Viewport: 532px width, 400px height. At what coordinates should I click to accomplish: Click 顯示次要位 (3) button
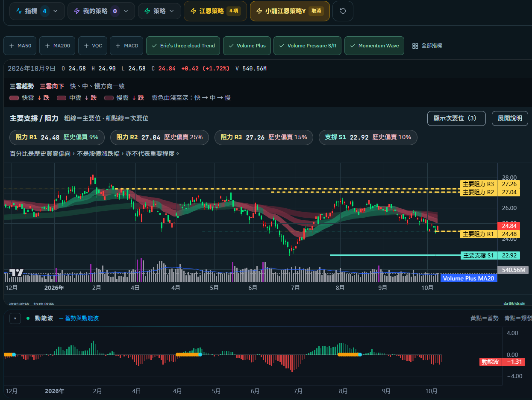coord(456,118)
